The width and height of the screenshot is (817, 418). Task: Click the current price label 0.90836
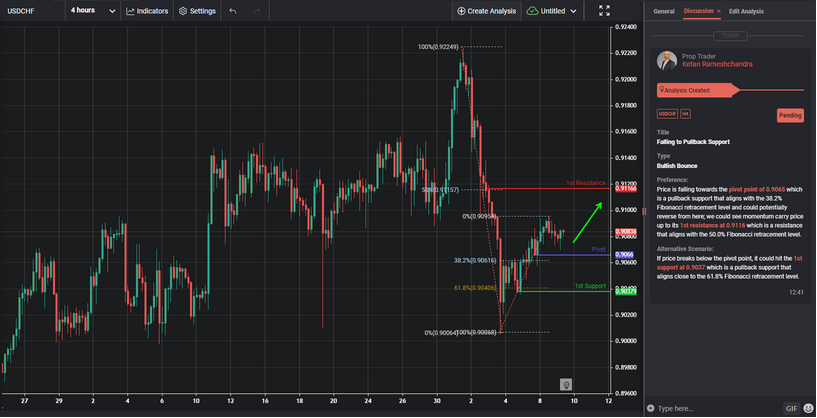click(624, 232)
